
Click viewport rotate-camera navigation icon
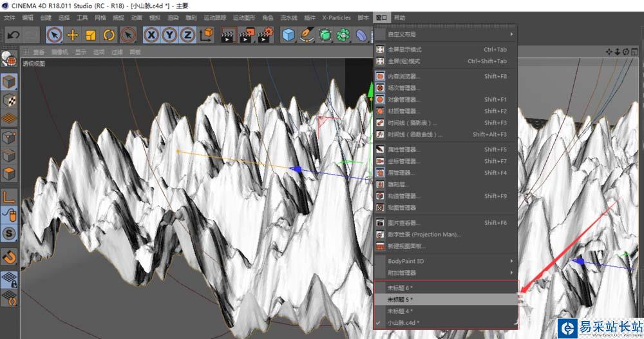tap(625, 52)
